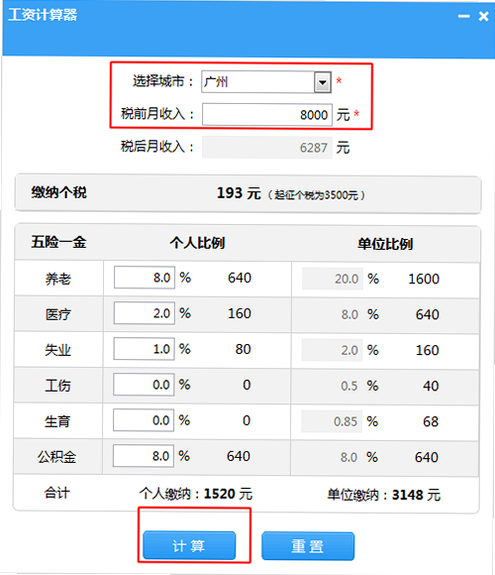Image resolution: width=495 pixels, height=575 pixels.
Task: Close the 工资计算器 window
Action: point(484,16)
